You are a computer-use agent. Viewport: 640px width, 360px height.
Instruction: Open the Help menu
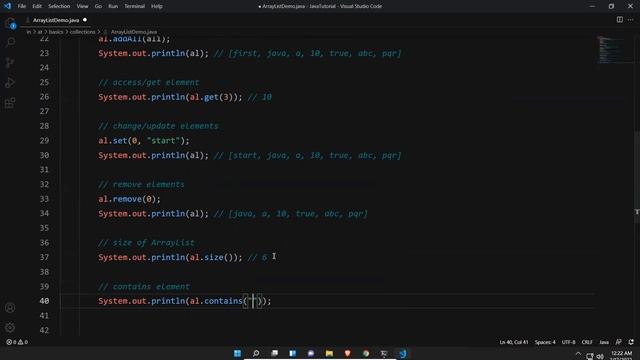(157, 6)
